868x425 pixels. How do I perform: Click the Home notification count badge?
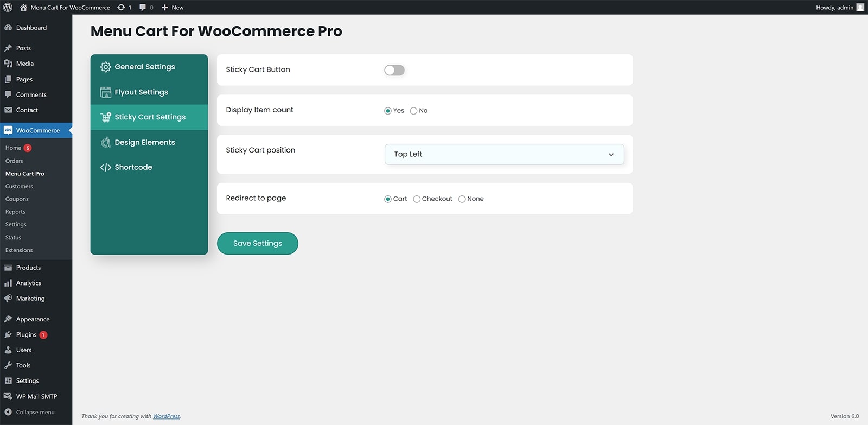pyautogui.click(x=28, y=148)
